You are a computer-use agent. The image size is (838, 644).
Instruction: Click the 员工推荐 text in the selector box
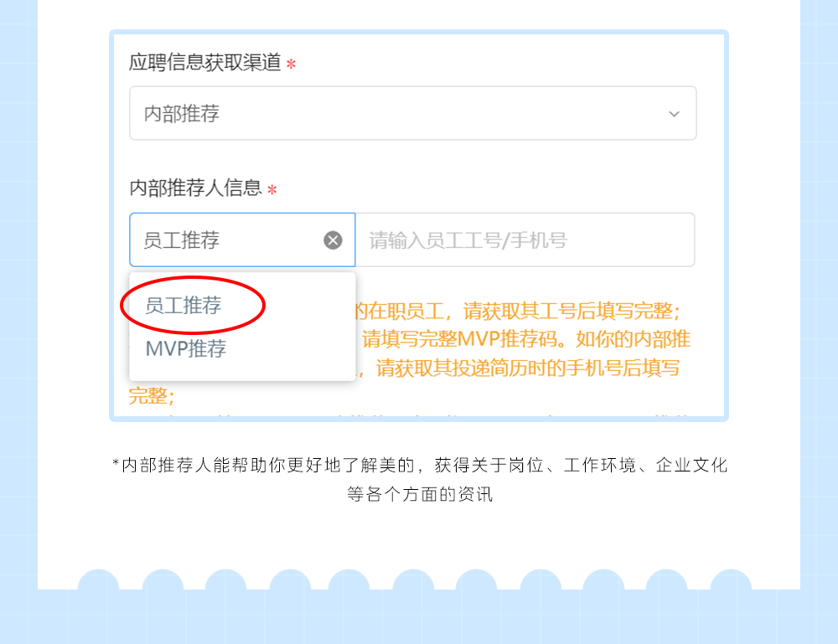[x=182, y=240]
